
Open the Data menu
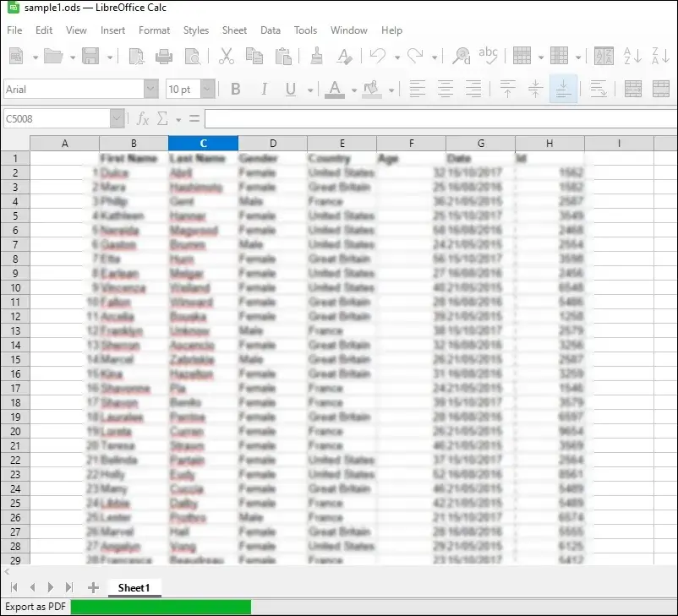271,30
